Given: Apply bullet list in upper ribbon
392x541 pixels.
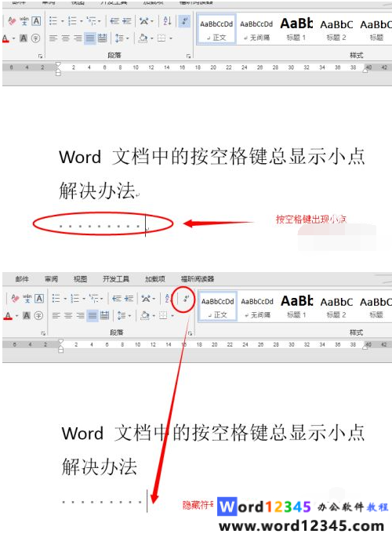Looking at the screenshot, I should click(53, 21).
